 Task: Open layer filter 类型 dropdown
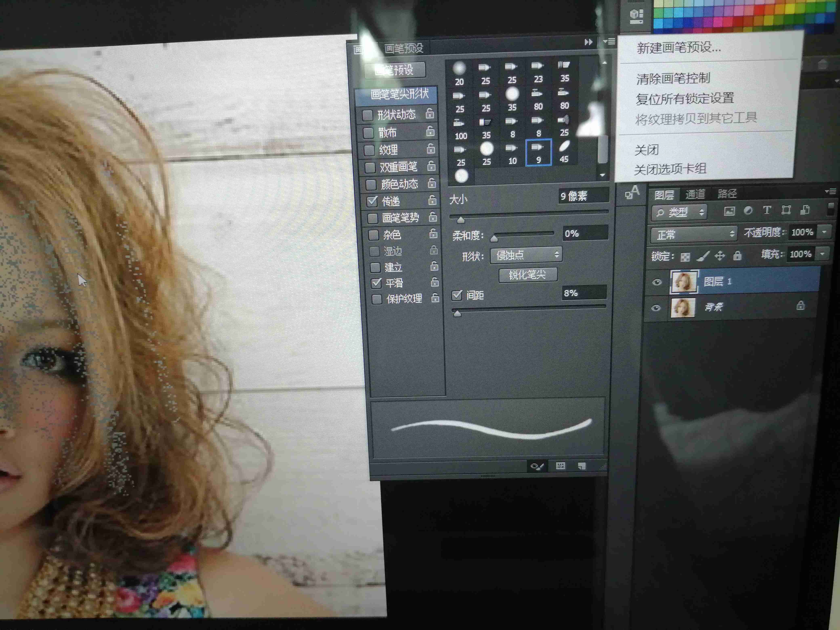click(679, 212)
